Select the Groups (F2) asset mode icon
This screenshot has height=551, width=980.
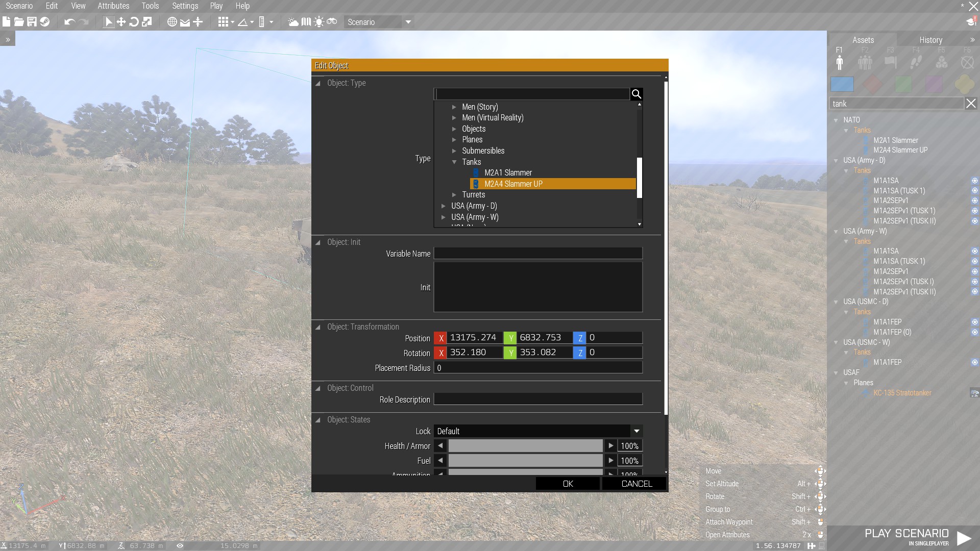click(865, 62)
